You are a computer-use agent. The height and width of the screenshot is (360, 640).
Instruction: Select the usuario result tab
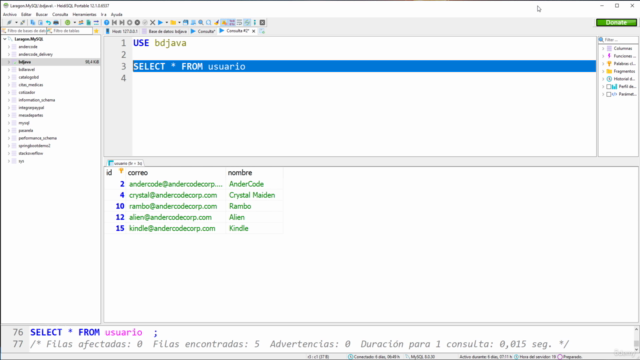tap(125, 163)
